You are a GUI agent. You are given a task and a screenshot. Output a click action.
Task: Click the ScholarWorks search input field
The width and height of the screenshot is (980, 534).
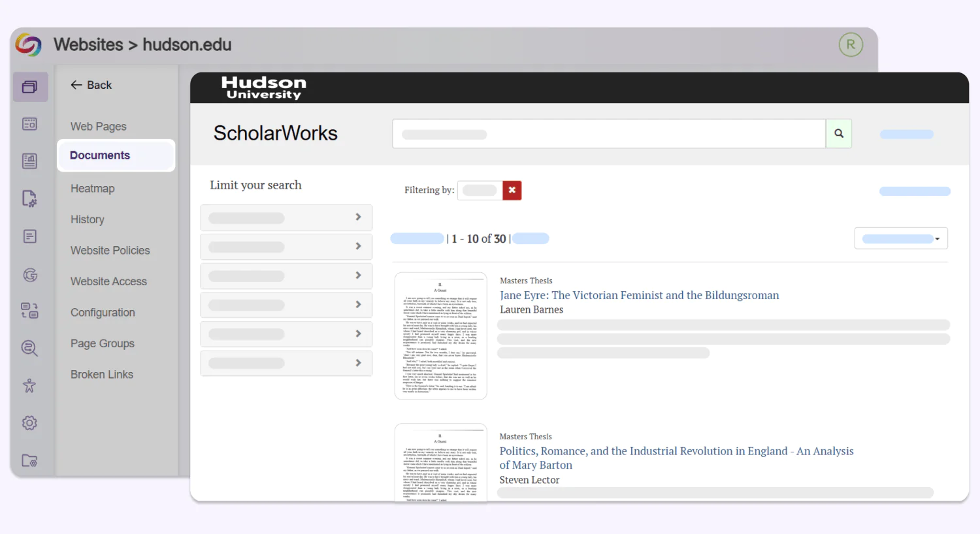[609, 133]
